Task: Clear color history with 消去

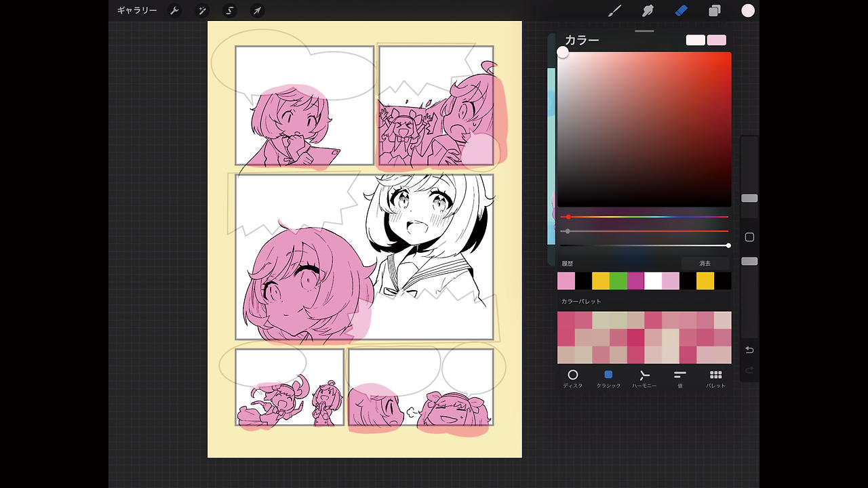Action: click(x=705, y=264)
